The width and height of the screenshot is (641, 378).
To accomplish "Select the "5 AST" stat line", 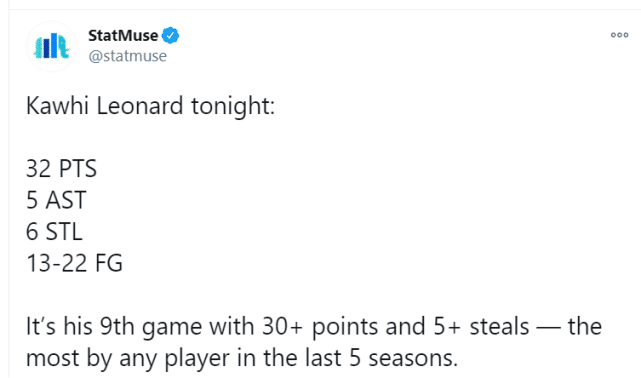I will click(x=56, y=200).
